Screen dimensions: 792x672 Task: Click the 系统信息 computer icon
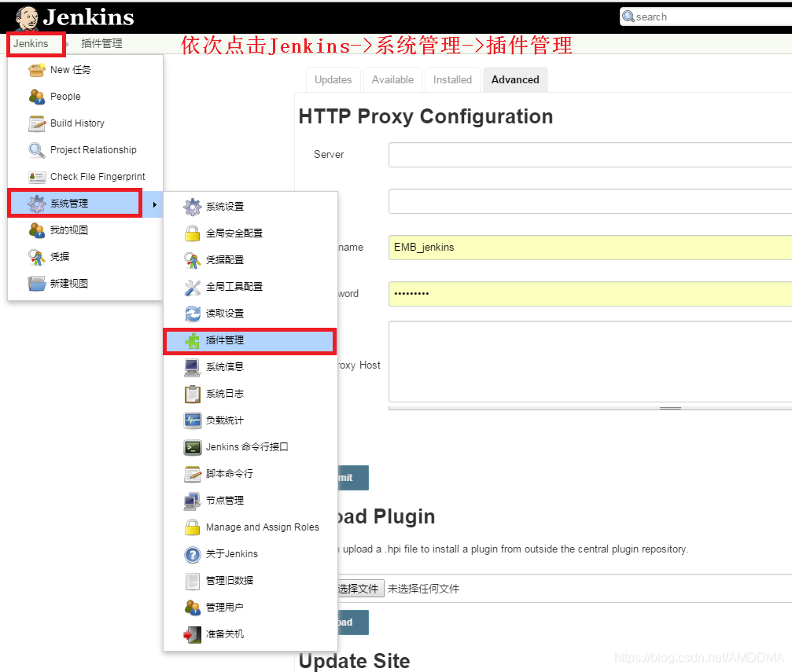pyautogui.click(x=193, y=367)
